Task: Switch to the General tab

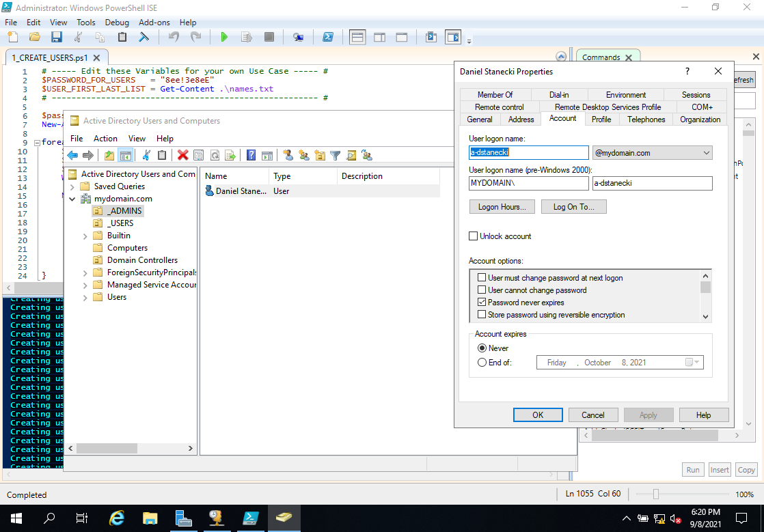Action: (x=480, y=120)
